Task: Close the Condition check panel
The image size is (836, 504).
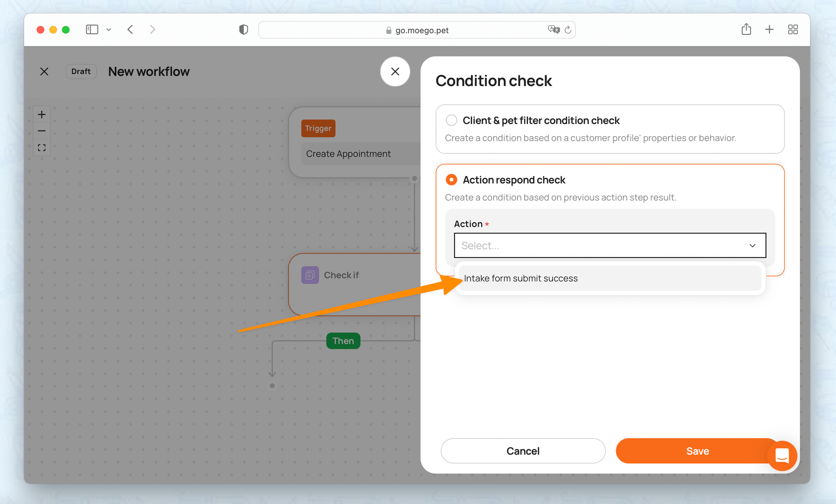Action: 395,71
